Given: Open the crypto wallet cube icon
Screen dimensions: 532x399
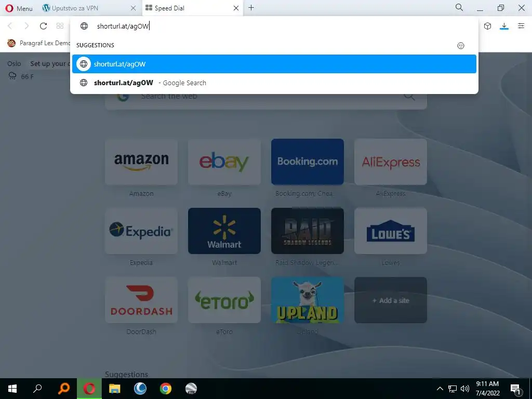Looking at the screenshot, I should tap(487, 26).
